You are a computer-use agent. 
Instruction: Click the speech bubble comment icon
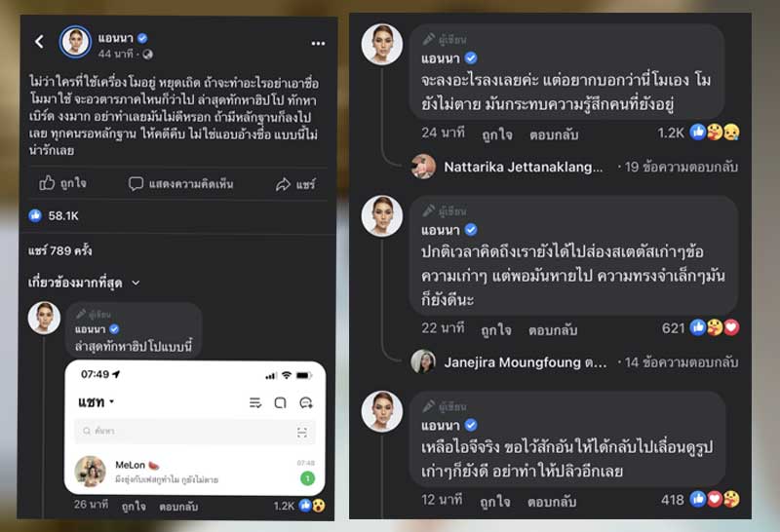pos(136,183)
